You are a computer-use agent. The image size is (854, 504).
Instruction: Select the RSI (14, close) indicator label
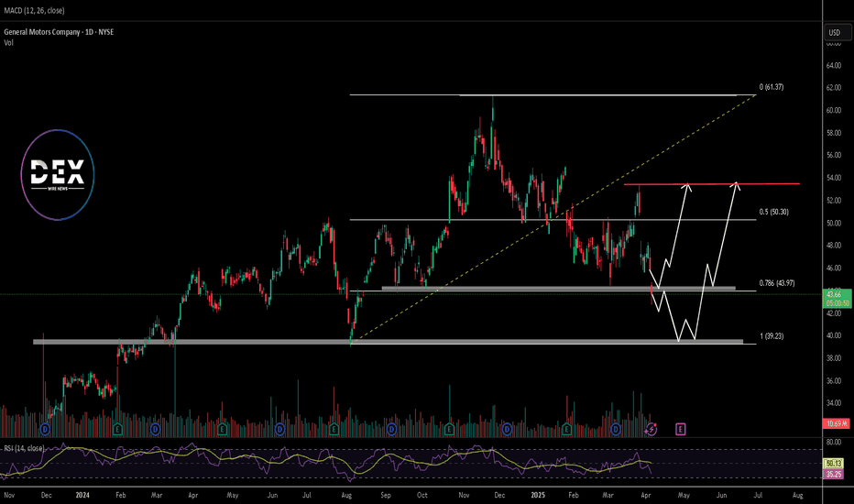coord(25,448)
